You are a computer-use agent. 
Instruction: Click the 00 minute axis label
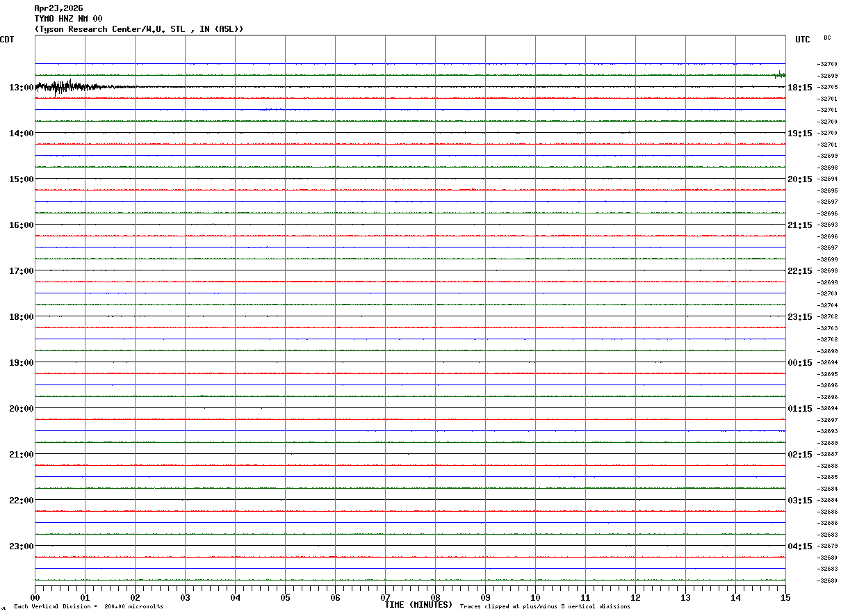tap(35, 598)
